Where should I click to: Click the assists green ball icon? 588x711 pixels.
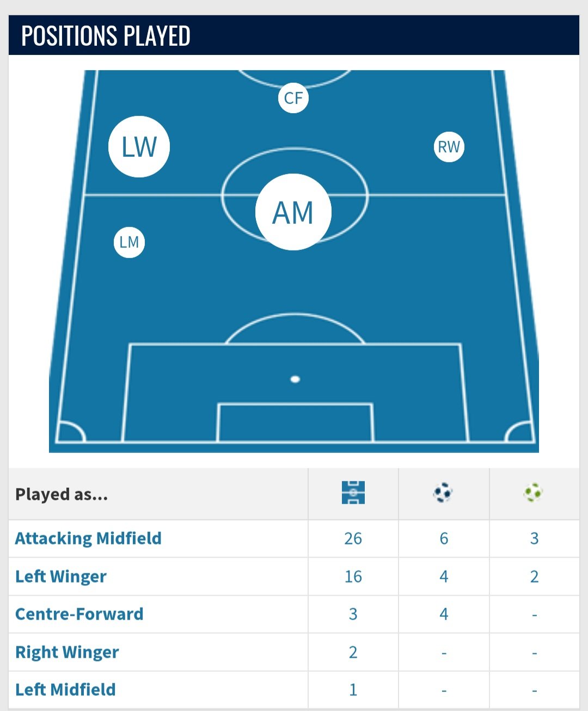(x=534, y=493)
